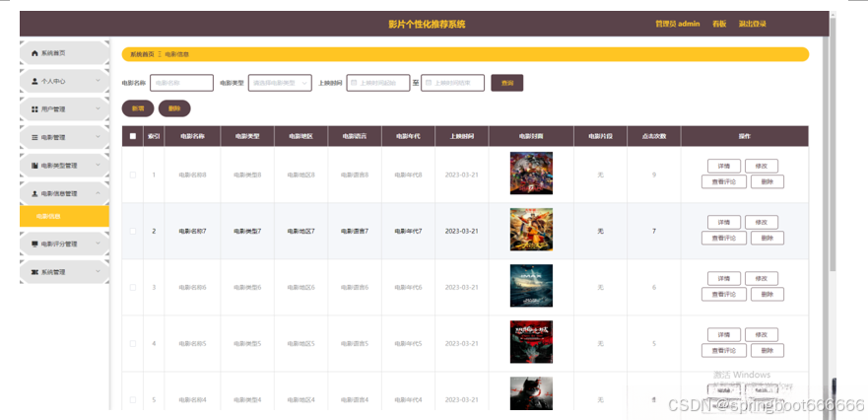
Task: Expand 系统管理 with its chevron arrow
Action: (x=98, y=271)
